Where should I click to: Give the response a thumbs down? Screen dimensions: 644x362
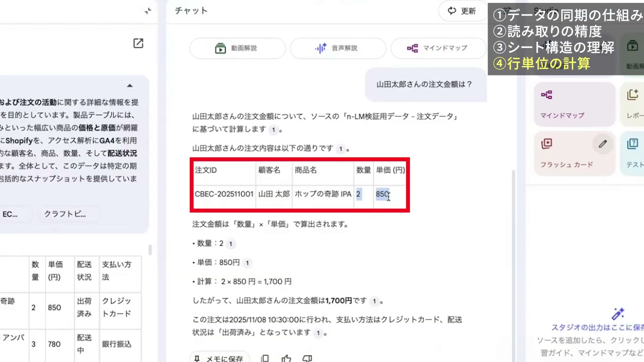307,358
